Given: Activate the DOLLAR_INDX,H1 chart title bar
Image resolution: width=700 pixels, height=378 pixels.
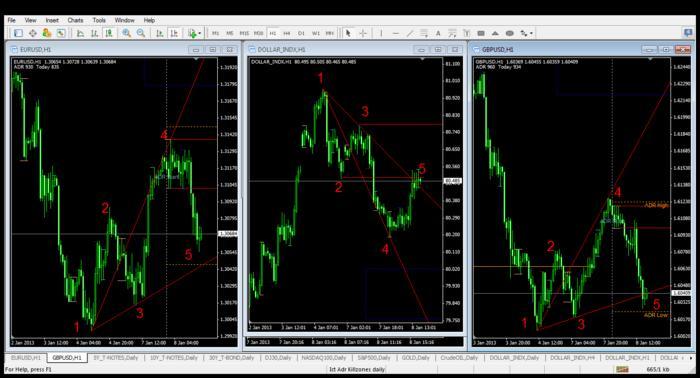Looking at the screenshot, I should [355, 49].
